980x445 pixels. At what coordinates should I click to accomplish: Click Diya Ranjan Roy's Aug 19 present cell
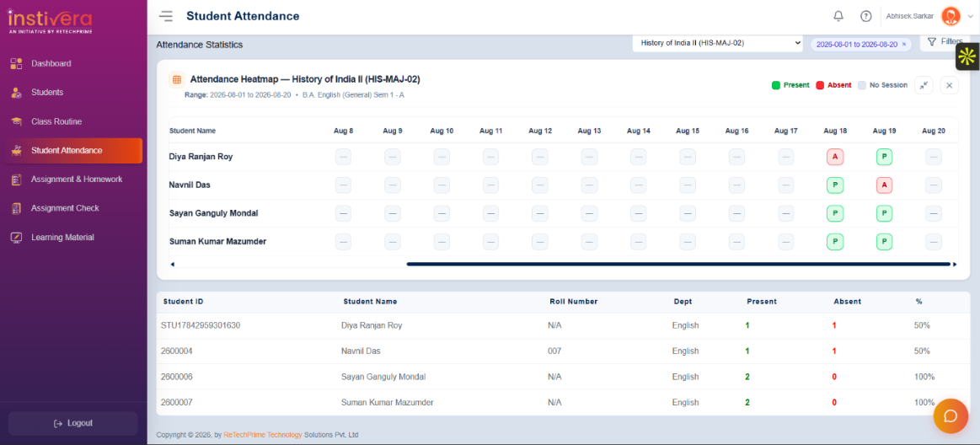[884, 157]
